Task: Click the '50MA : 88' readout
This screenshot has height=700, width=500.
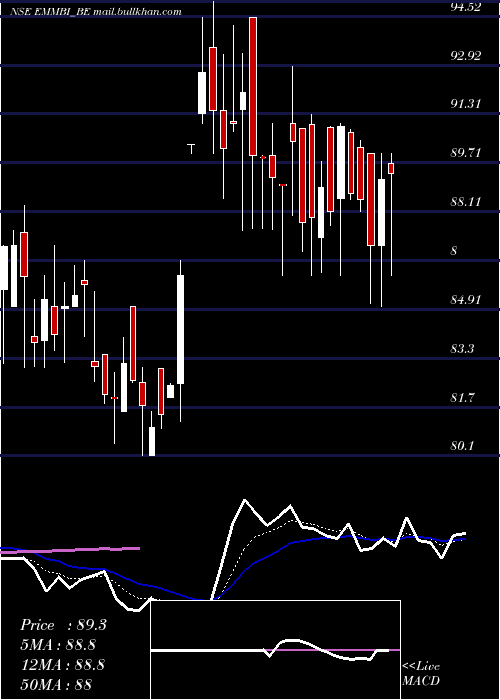Action: coord(56,684)
